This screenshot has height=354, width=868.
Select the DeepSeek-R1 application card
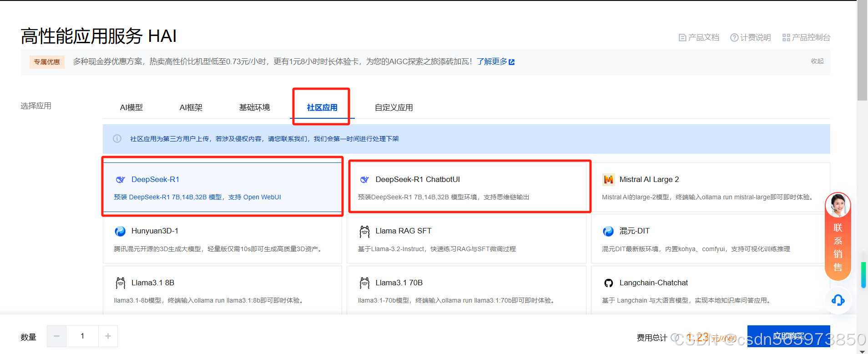click(x=222, y=187)
